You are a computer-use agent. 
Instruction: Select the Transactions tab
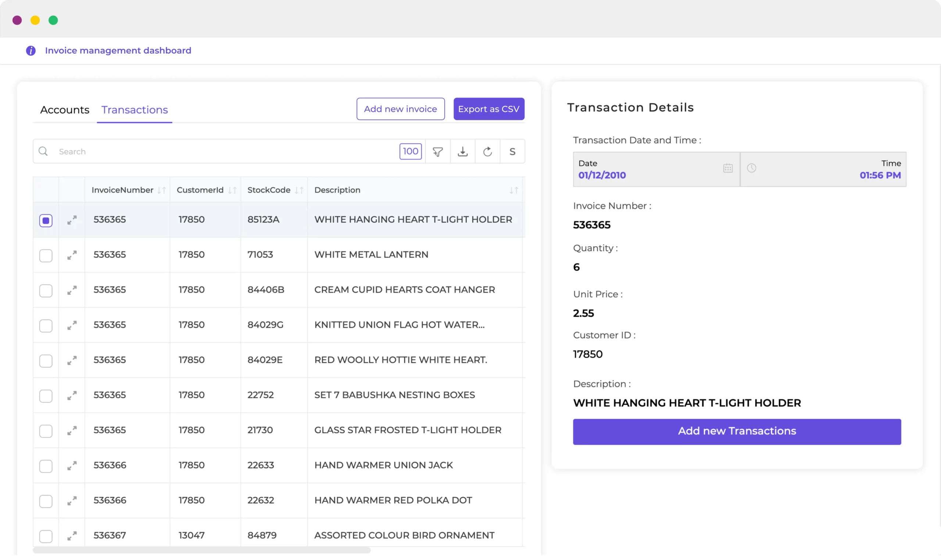click(x=135, y=110)
